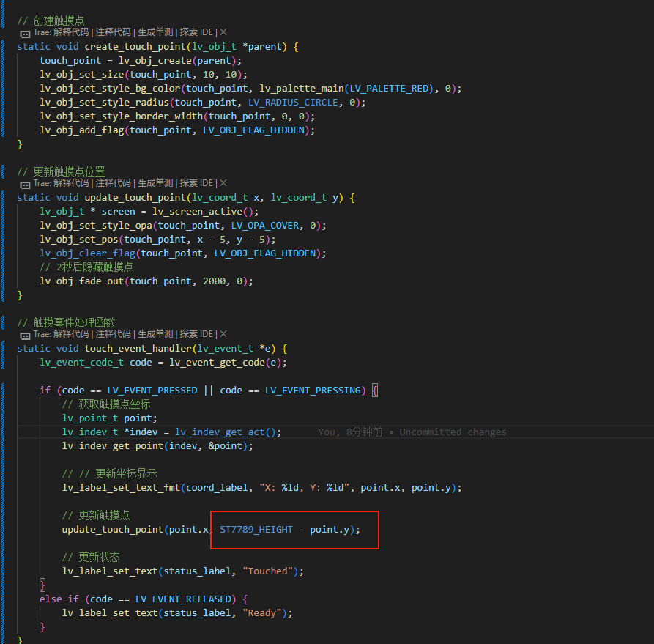Click the touch_event_handler function name
The height and width of the screenshot is (644, 654).
[x=138, y=349]
